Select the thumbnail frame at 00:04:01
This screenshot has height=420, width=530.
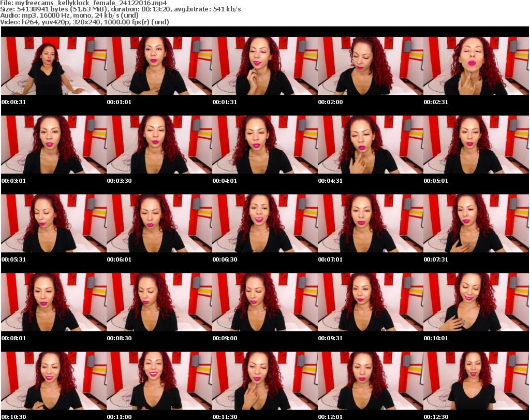(x=264, y=144)
